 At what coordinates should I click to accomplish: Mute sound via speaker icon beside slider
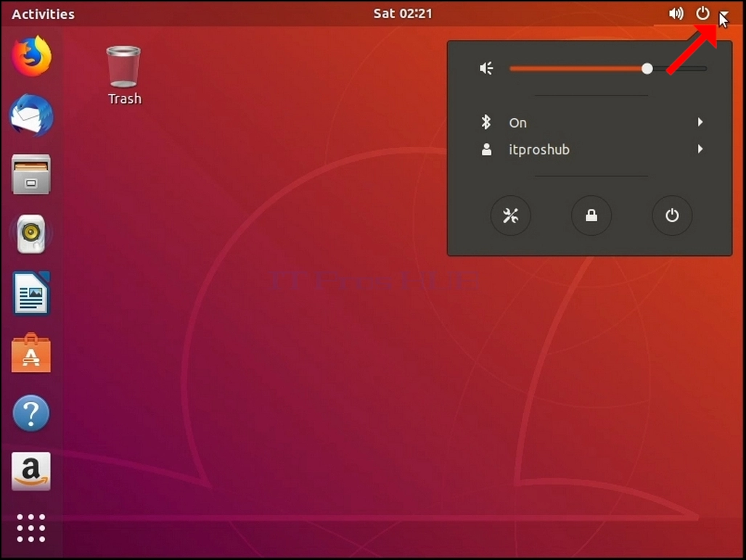(x=486, y=68)
